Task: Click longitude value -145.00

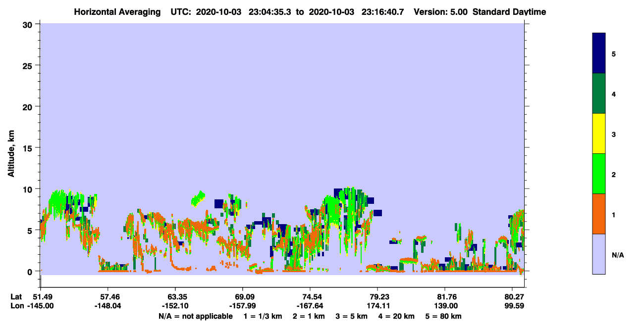Action: coord(41,306)
